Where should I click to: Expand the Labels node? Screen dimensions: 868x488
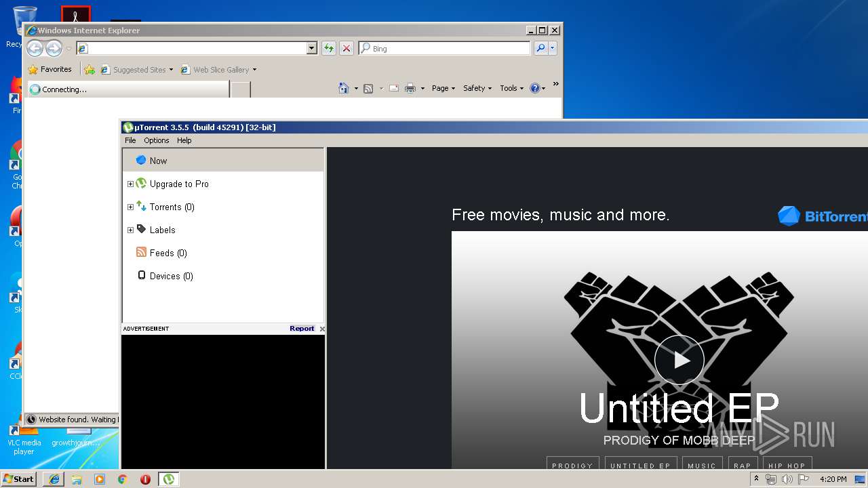(130, 230)
